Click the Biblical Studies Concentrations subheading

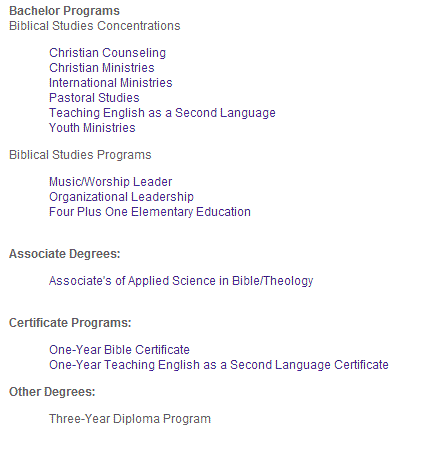point(95,26)
